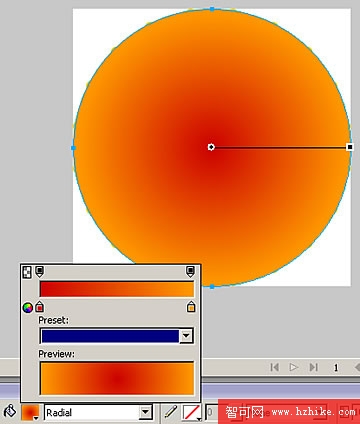Expand the Preset dropdown arrow
The width and height of the screenshot is (360, 424).
point(186,336)
